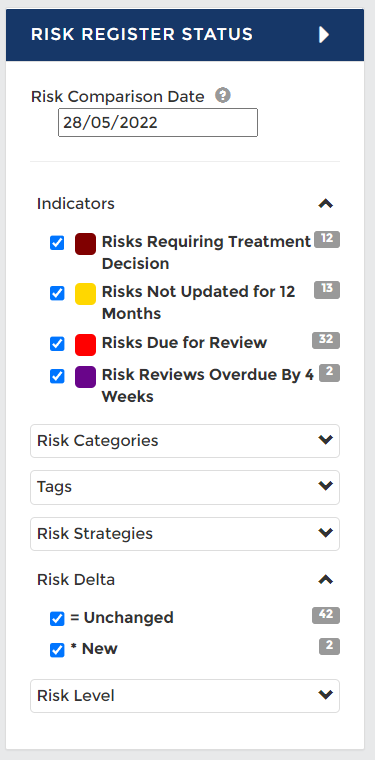This screenshot has width=375, height=760.
Task: Click the panel header collapse arrow
Action: point(324,35)
